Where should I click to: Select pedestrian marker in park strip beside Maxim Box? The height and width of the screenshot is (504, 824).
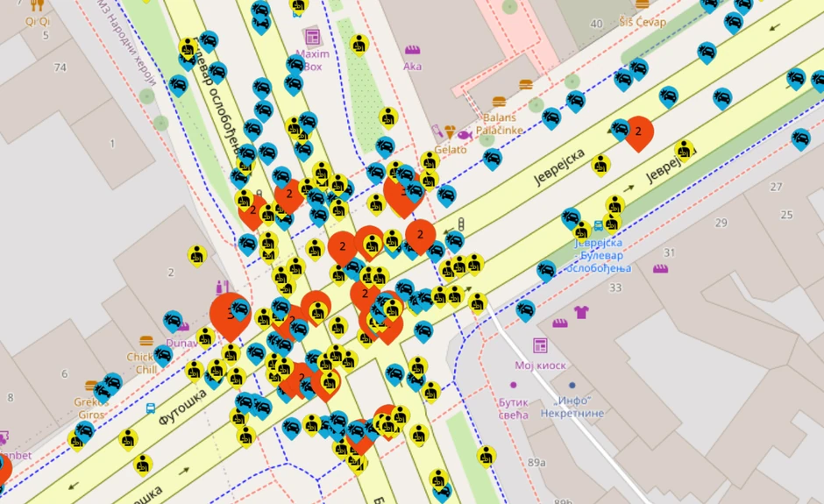(x=359, y=45)
